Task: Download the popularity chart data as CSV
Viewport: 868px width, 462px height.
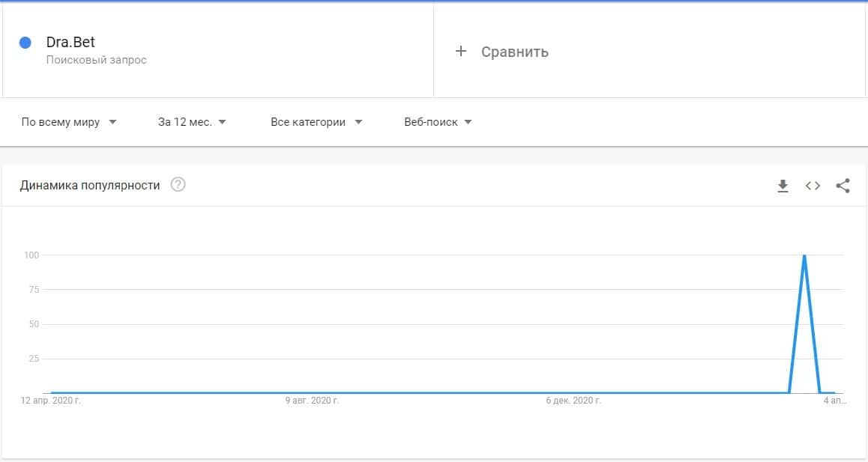Action: point(783,186)
